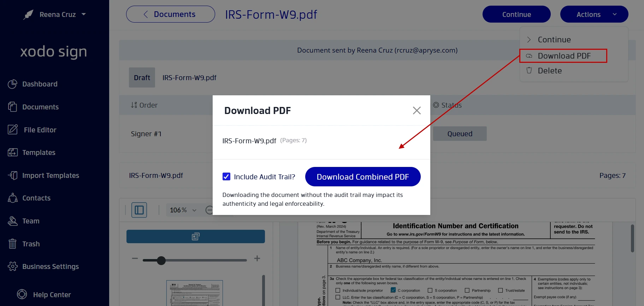Click Download Combined PDF button
The width and height of the screenshot is (644, 306).
point(363,176)
